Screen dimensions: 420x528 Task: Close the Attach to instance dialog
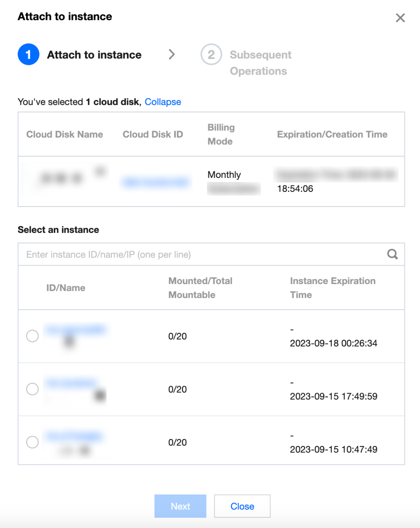[400, 18]
